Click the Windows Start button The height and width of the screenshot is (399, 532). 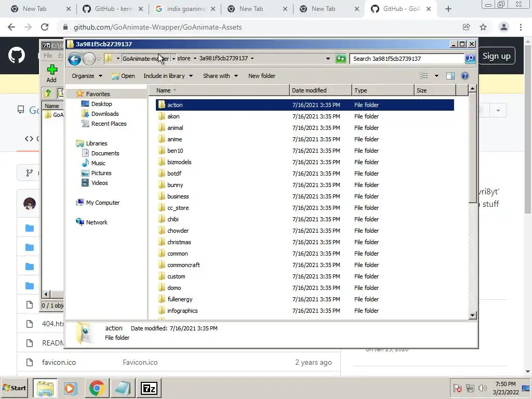point(15,388)
